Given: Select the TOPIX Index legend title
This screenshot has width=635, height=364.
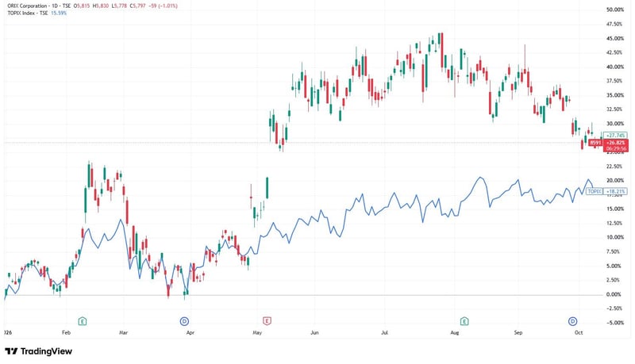Looking at the screenshot, I should pyautogui.click(x=28, y=13).
